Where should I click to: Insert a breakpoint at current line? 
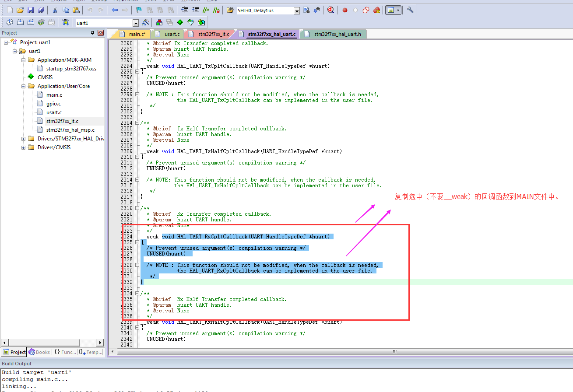345,10
